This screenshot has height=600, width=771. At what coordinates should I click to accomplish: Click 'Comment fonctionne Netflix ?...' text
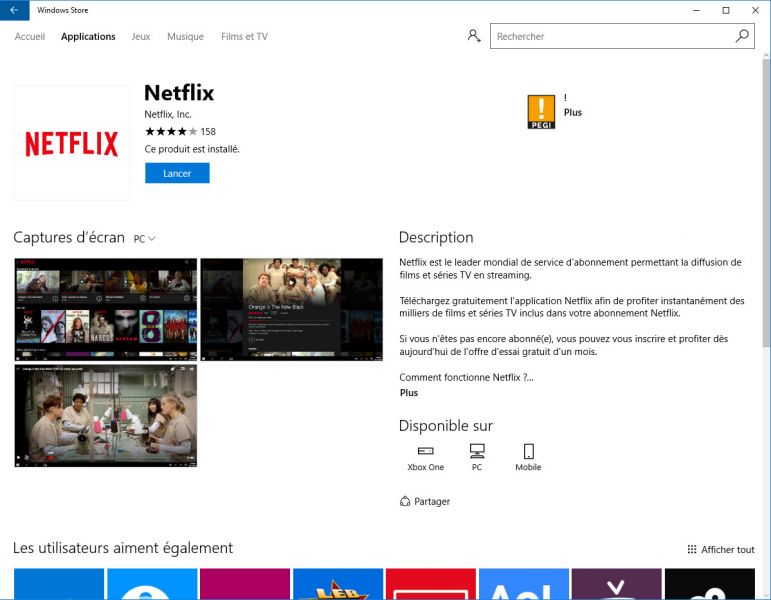pos(466,377)
